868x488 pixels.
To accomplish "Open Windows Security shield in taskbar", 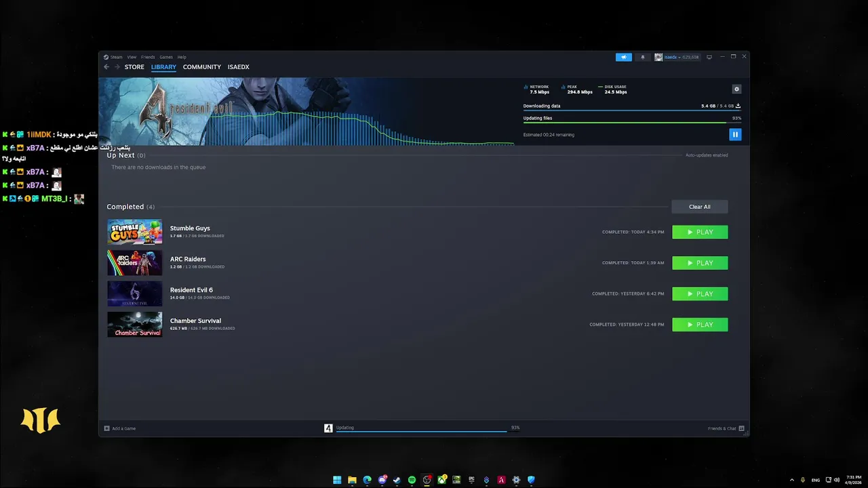I will (531, 480).
